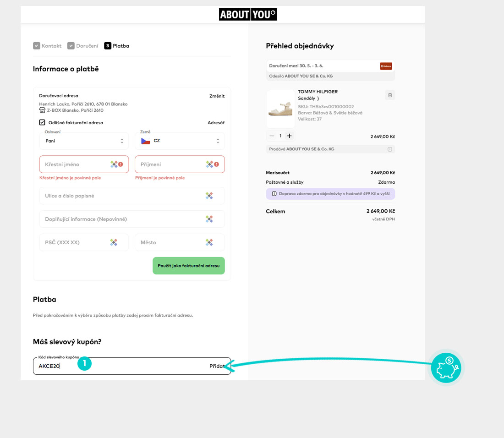
Task: Decrease quantity with the minus button
Action: click(272, 136)
